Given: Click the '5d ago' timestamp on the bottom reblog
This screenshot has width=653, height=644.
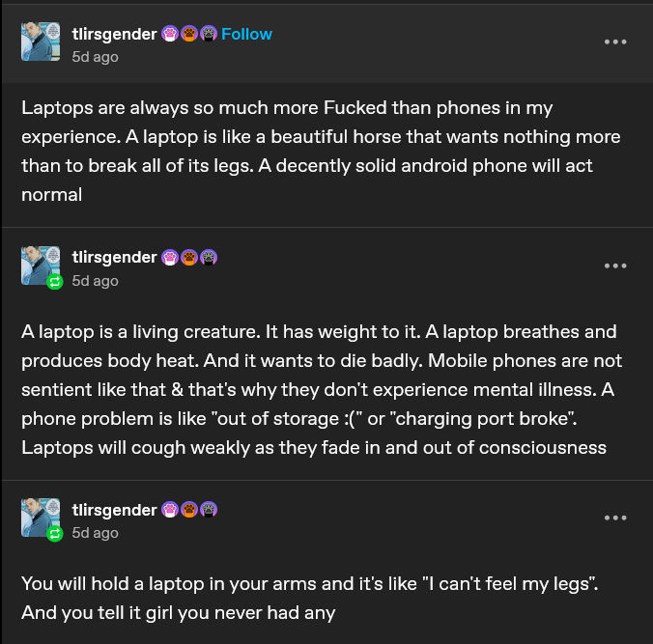Looking at the screenshot, I should pos(95,533).
